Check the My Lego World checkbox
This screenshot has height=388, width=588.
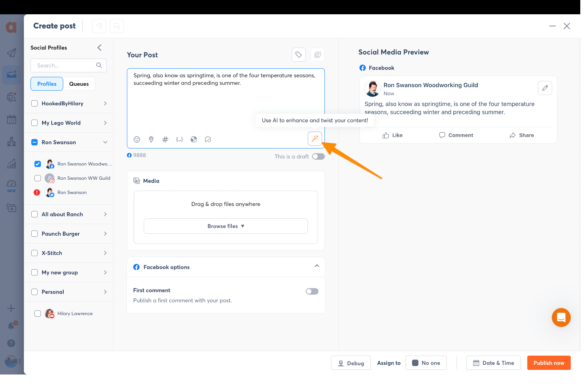pos(34,123)
